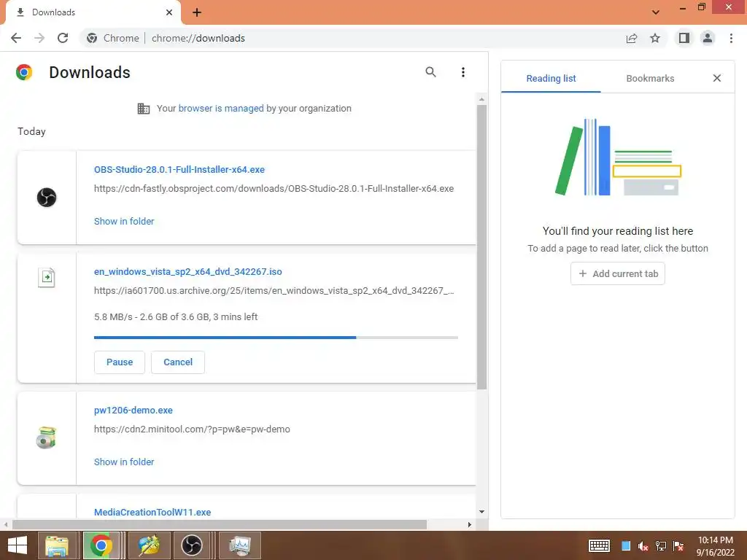Open the share this page icon
This screenshot has height=560, width=747.
point(632,38)
